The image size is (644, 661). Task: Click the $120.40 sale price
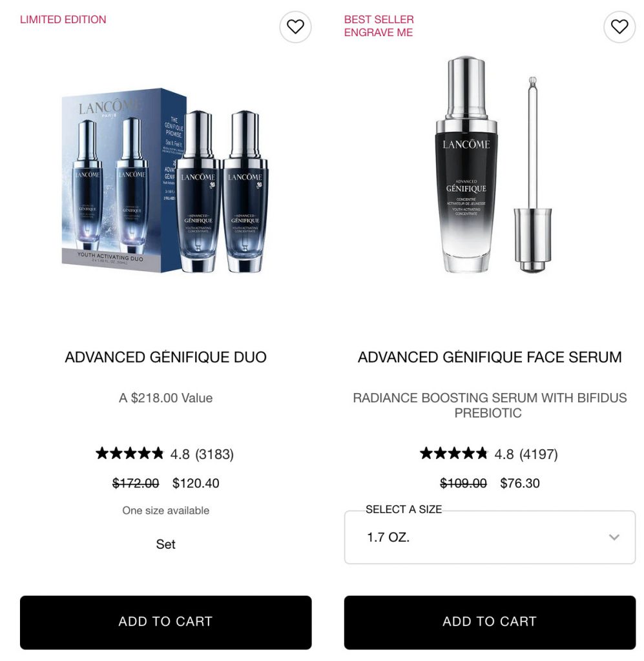196,483
